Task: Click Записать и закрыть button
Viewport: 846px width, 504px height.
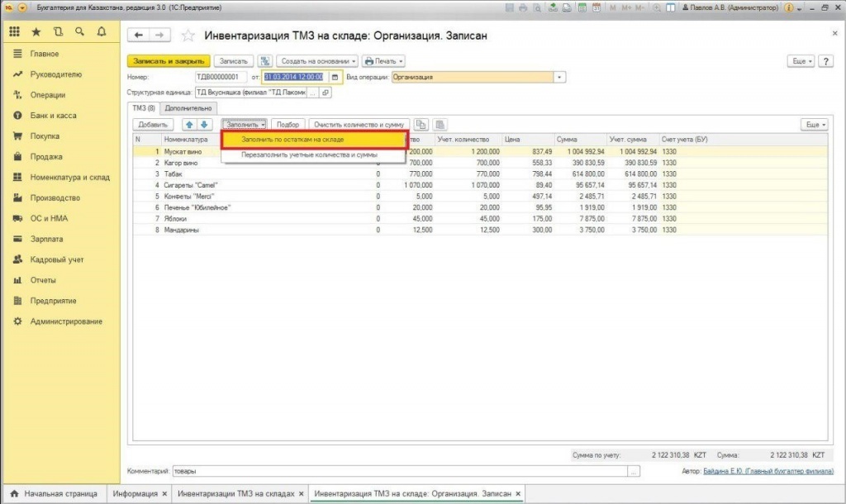Action: [169, 61]
